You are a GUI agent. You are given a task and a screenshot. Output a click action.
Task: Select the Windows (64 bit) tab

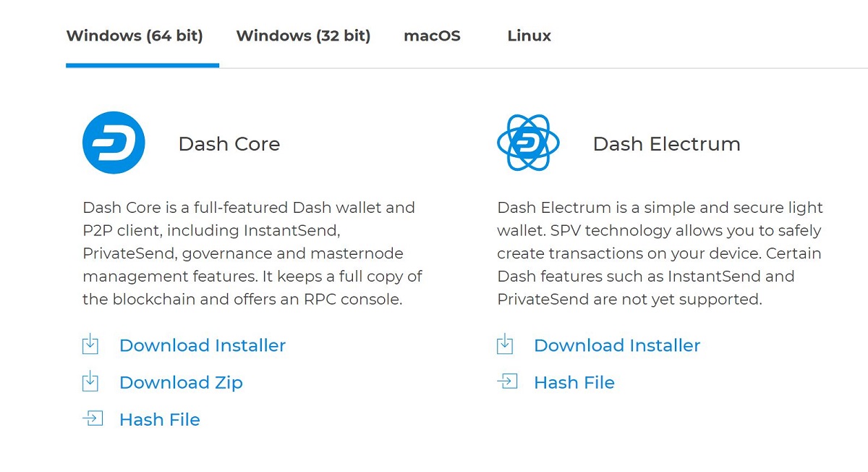(135, 35)
